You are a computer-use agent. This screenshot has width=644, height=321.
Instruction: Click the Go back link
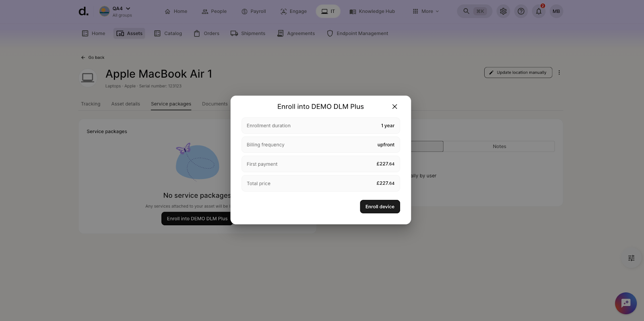(93, 58)
